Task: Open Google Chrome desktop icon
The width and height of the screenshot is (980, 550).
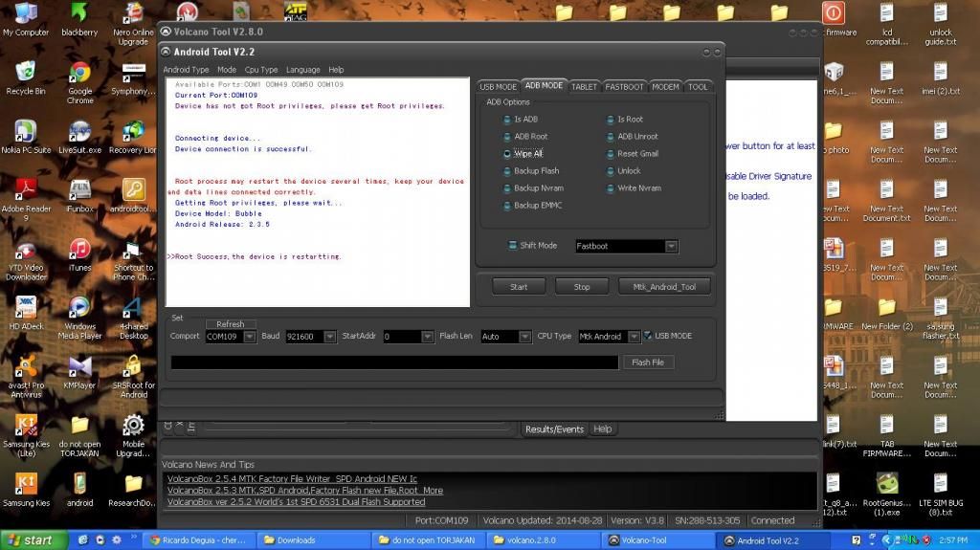Action: (x=80, y=74)
